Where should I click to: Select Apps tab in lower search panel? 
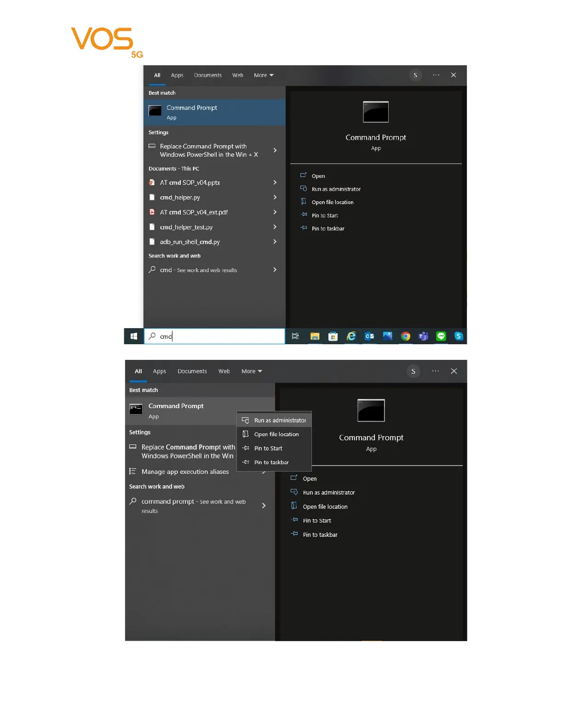(160, 371)
